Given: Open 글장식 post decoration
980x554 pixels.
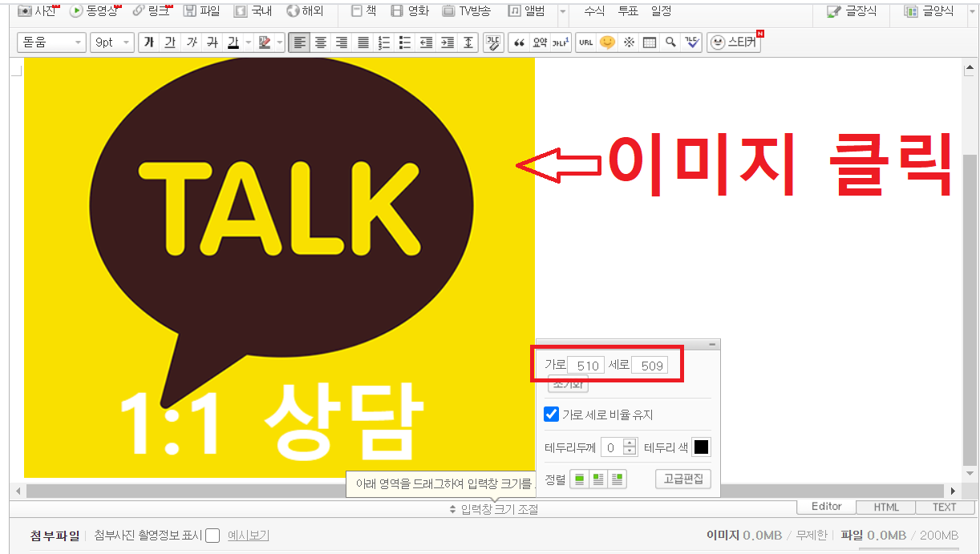Looking at the screenshot, I should (x=852, y=11).
